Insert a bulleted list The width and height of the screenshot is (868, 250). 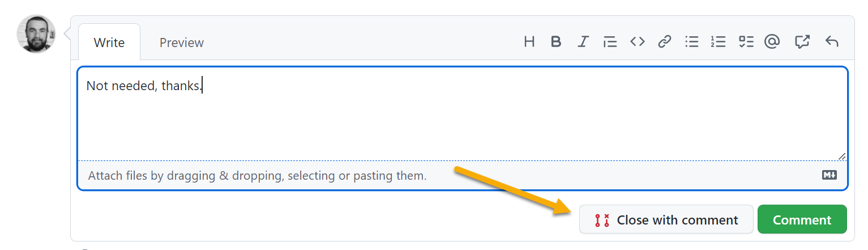coord(691,41)
